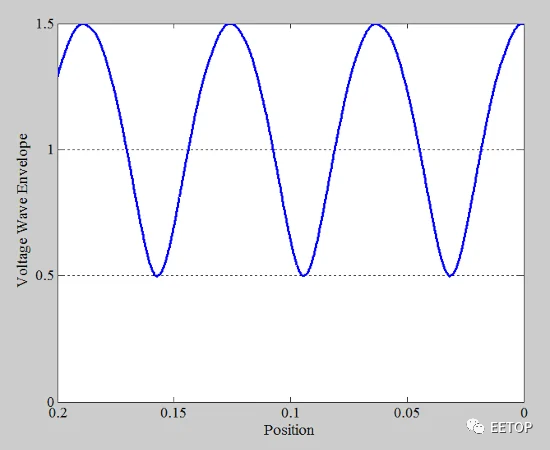Screen dimensions: 550x450
Task: Click the curve peak near position 0.125
Action: pyautogui.click(x=230, y=24)
